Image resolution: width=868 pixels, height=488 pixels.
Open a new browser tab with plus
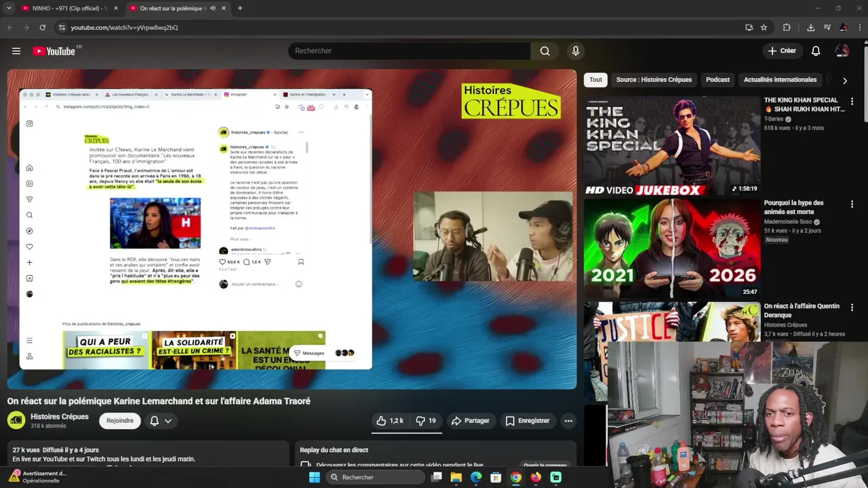point(239,8)
